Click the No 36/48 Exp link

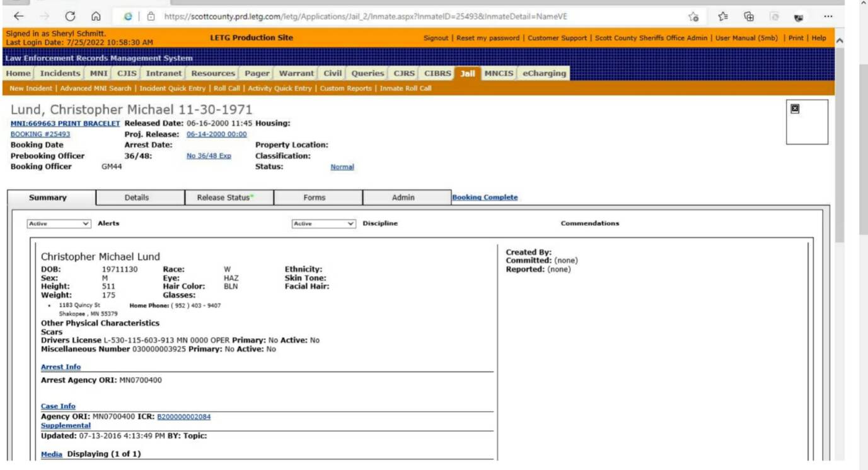point(209,156)
